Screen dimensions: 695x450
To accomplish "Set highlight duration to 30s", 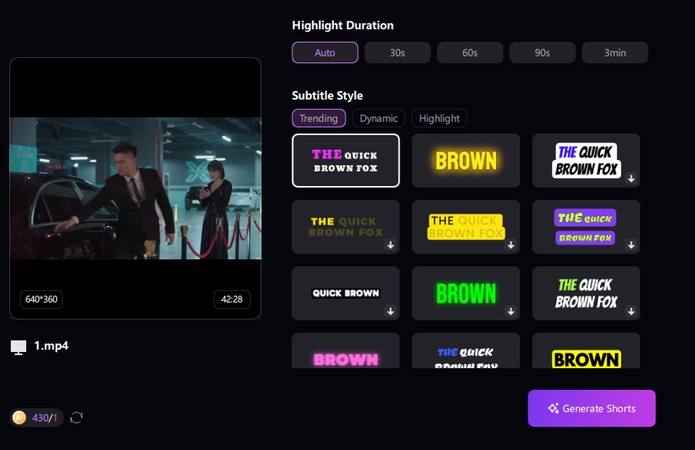I will pyautogui.click(x=397, y=53).
